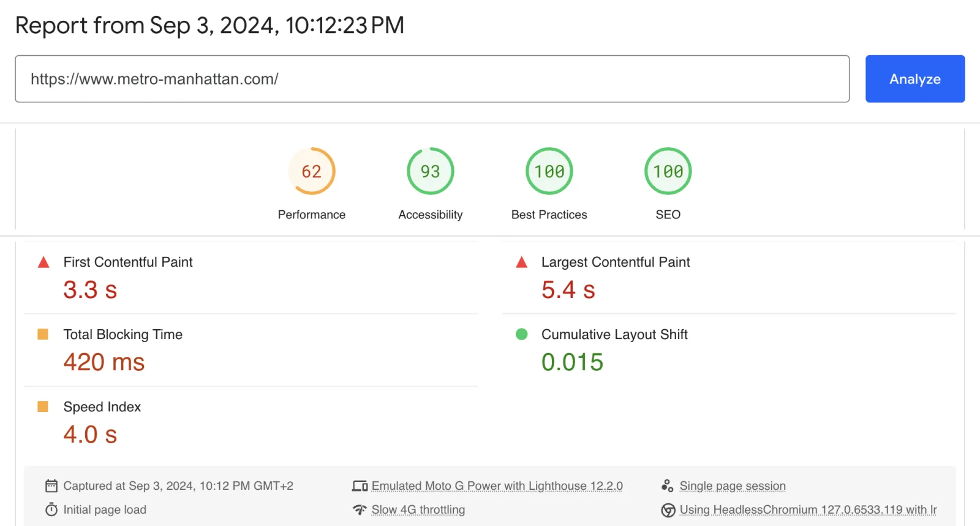
Task: Click Captured at Sep 3, 2024 text
Action: [178, 486]
